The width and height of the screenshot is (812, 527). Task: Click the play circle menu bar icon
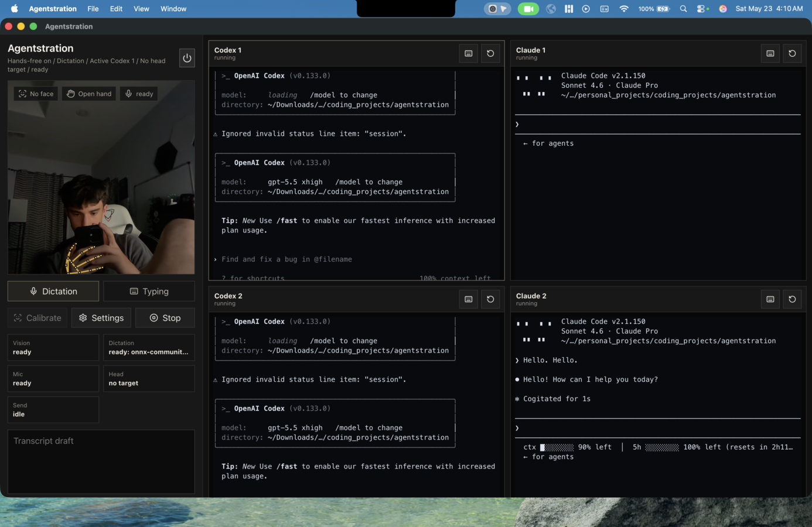(586, 9)
